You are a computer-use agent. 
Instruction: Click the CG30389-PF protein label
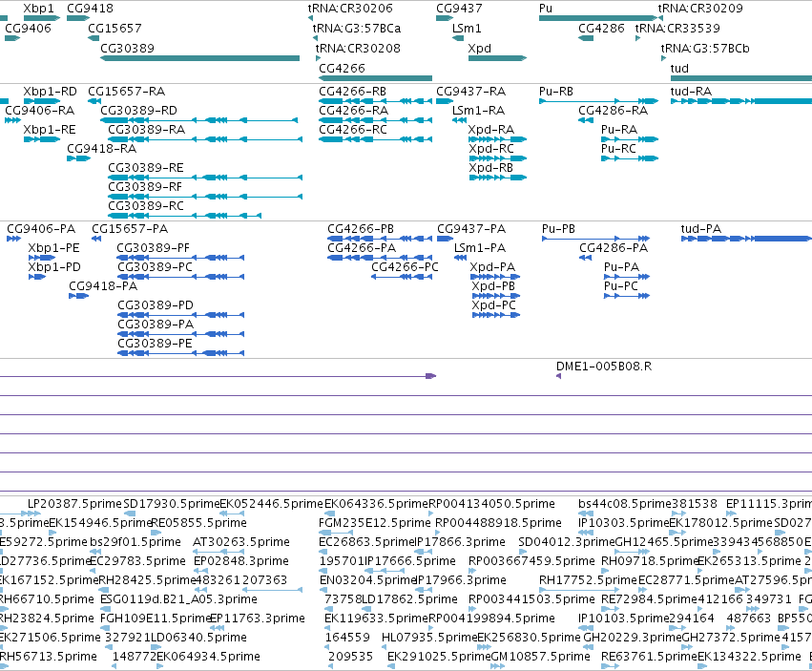[154, 247]
